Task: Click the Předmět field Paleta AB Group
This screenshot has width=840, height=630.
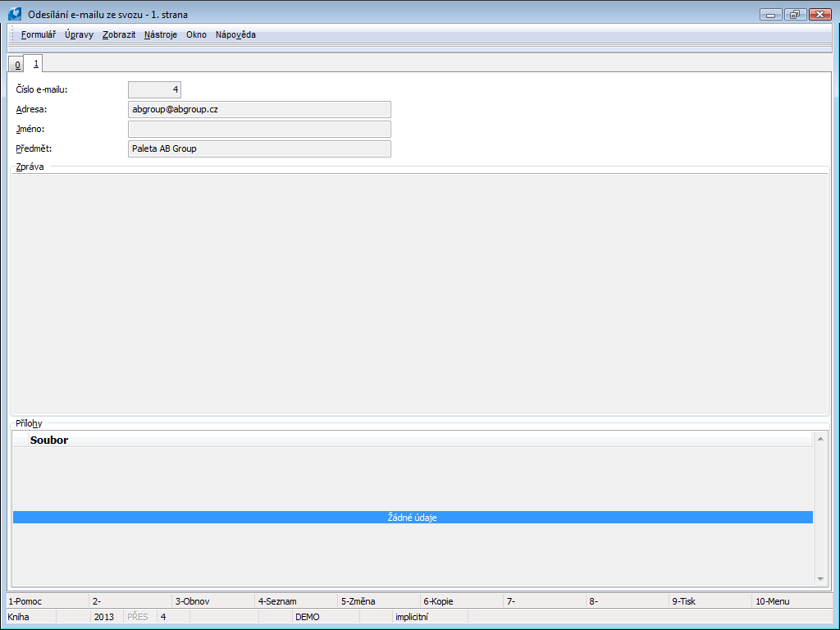Action: 259,149
